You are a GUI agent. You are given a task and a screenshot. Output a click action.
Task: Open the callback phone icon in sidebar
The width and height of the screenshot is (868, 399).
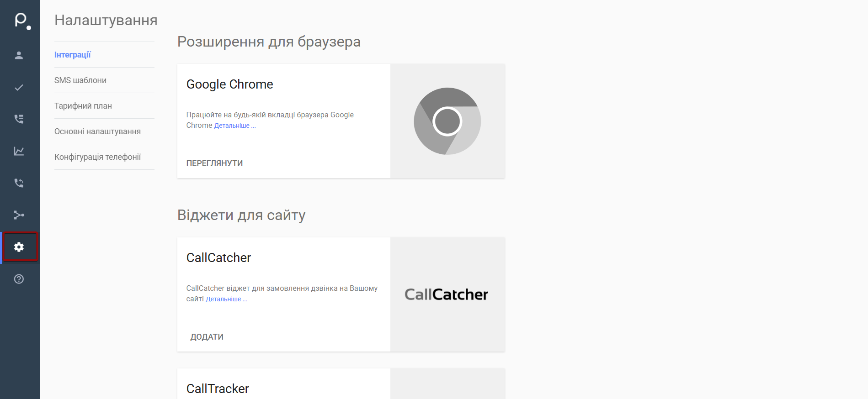tap(19, 183)
